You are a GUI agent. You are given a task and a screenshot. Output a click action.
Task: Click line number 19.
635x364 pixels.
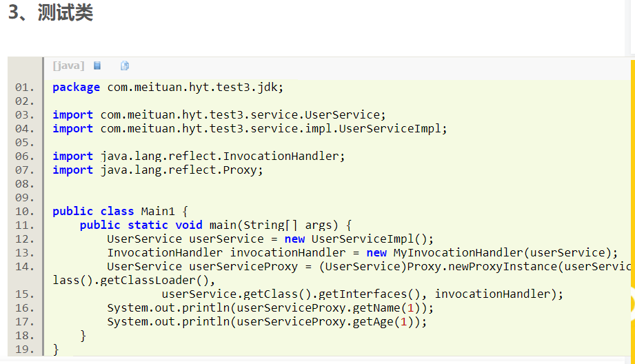point(25,349)
